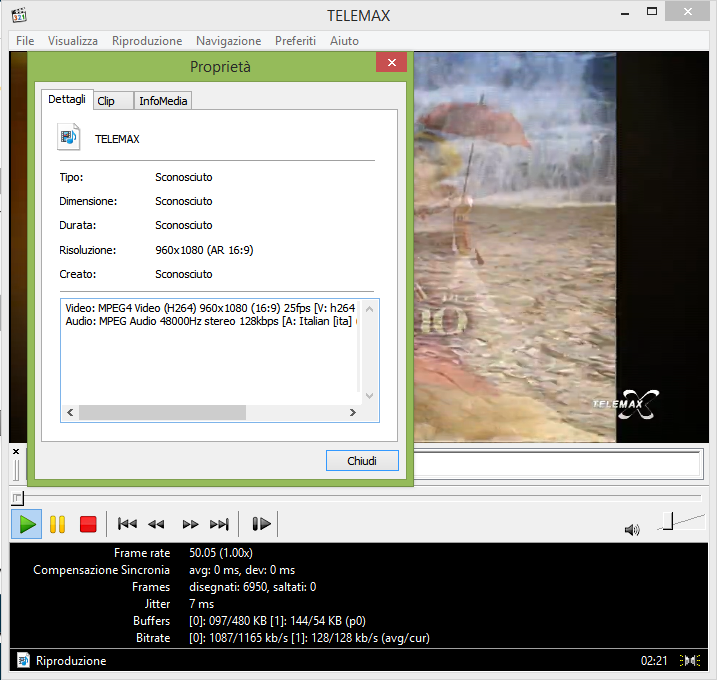The image size is (717, 680).
Task: Click the seek bar handle
Action: point(17,498)
